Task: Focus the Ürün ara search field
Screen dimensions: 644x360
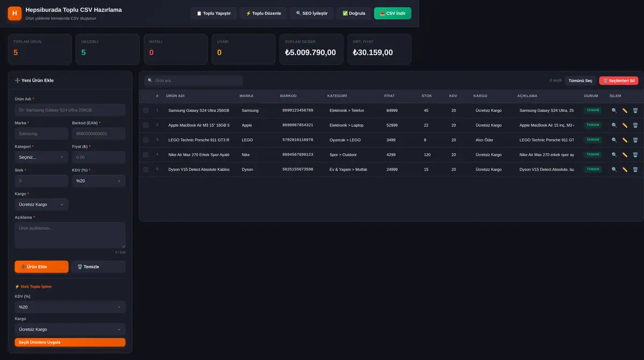Action: (x=194, y=81)
